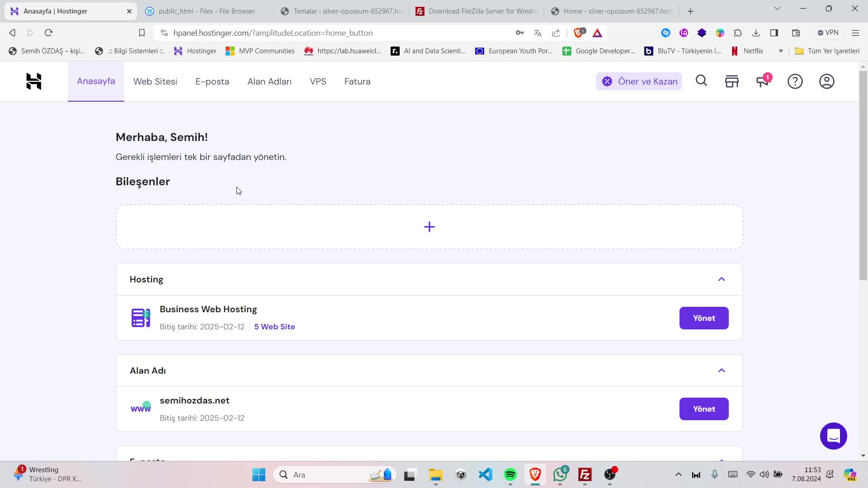Click the Hostinger logo in header
Image resolution: width=868 pixels, height=488 pixels.
pyautogui.click(x=34, y=81)
